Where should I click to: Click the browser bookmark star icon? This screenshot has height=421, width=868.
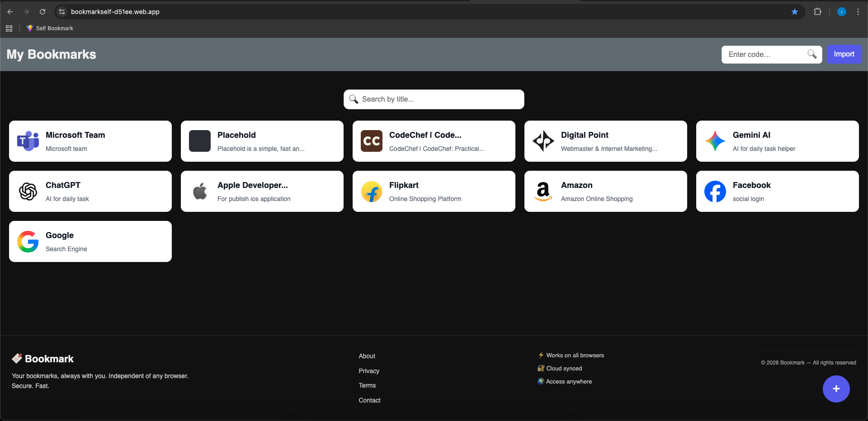[795, 12]
